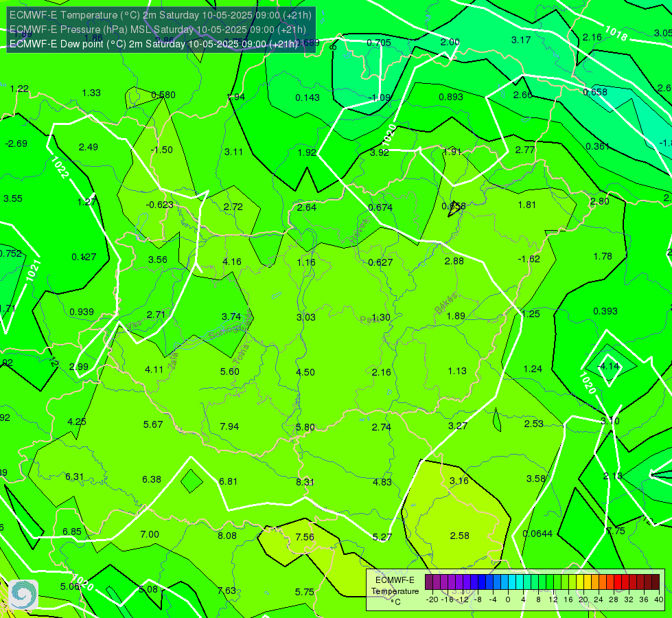Click the dew point value 0.0644
The height and width of the screenshot is (618, 672).
tap(537, 534)
